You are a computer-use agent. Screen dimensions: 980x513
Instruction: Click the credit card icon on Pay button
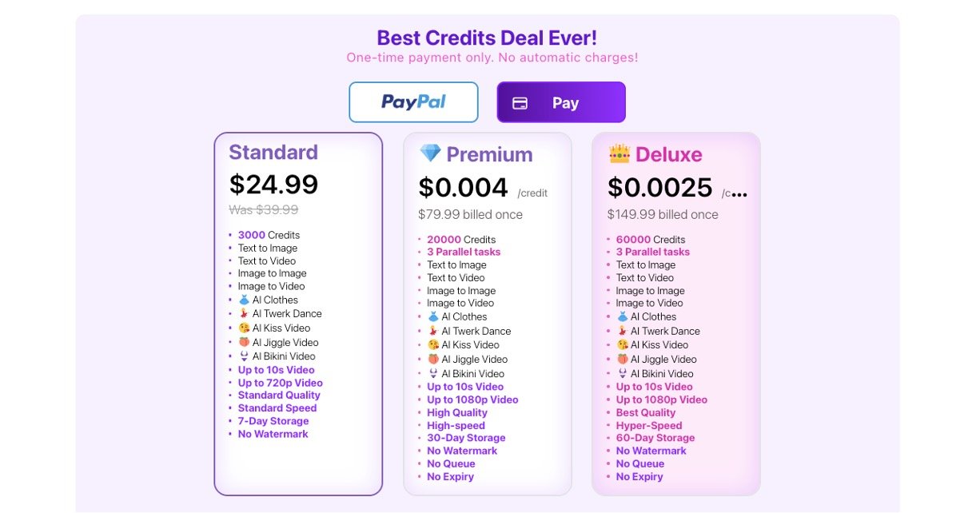(520, 103)
